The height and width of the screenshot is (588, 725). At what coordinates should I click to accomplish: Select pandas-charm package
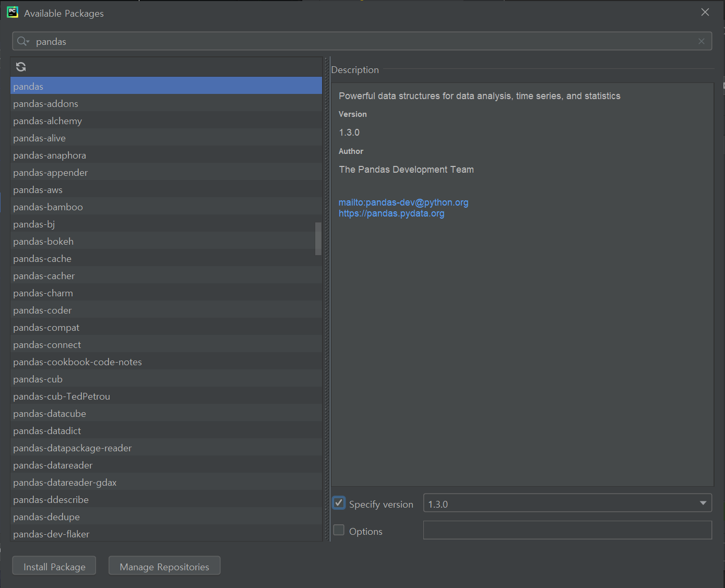pyautogui.click(x=166, y=293)
